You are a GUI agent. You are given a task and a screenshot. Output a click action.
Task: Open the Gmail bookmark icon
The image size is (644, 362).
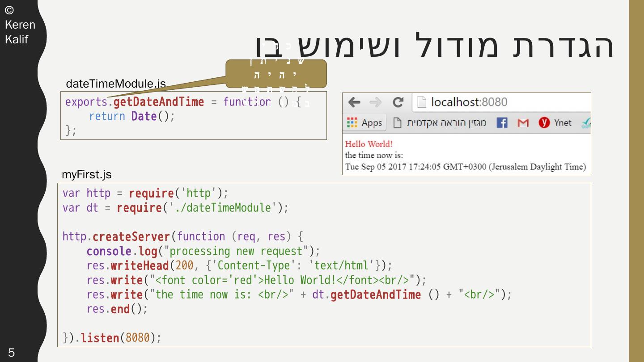523,122
